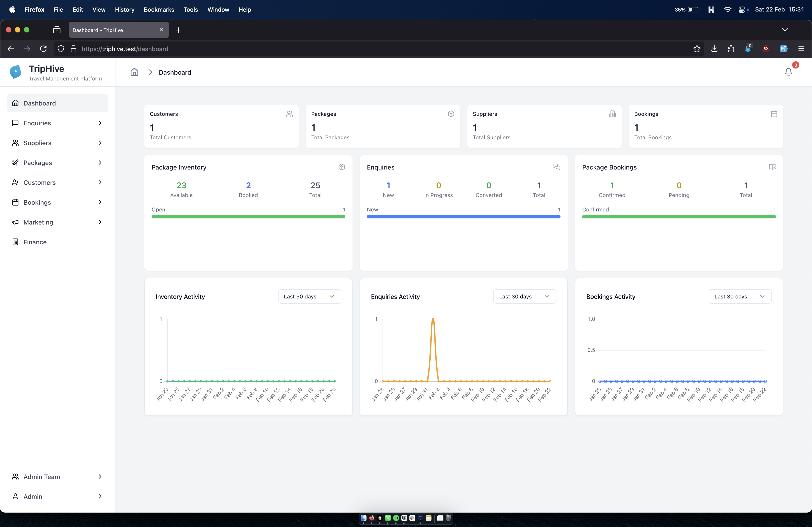The height and width of the screenshot is (527, 812).
Task: Open the File menu
Action: point(58,9)
